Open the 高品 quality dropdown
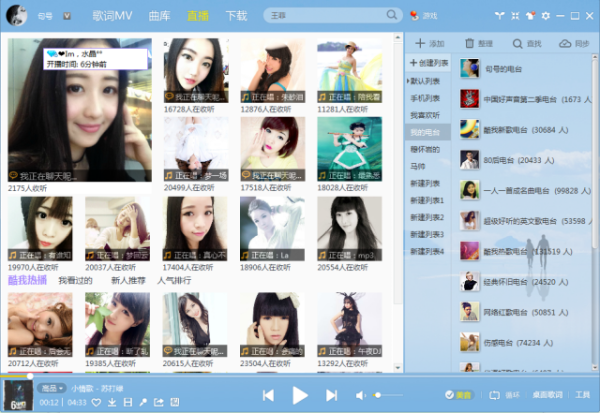The height and width of the screenshot is (413, 600). pyautogui.click(x=52, y=389)
